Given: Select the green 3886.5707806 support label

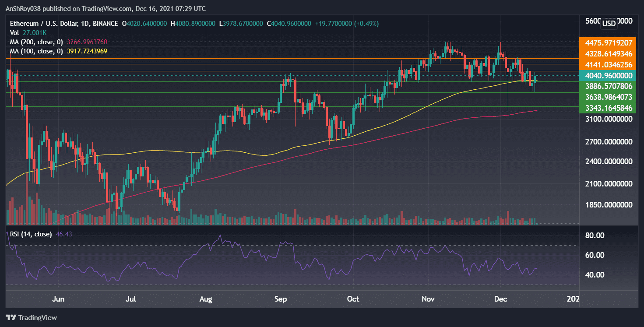Looking at the screenshot, I should point(609,86).
